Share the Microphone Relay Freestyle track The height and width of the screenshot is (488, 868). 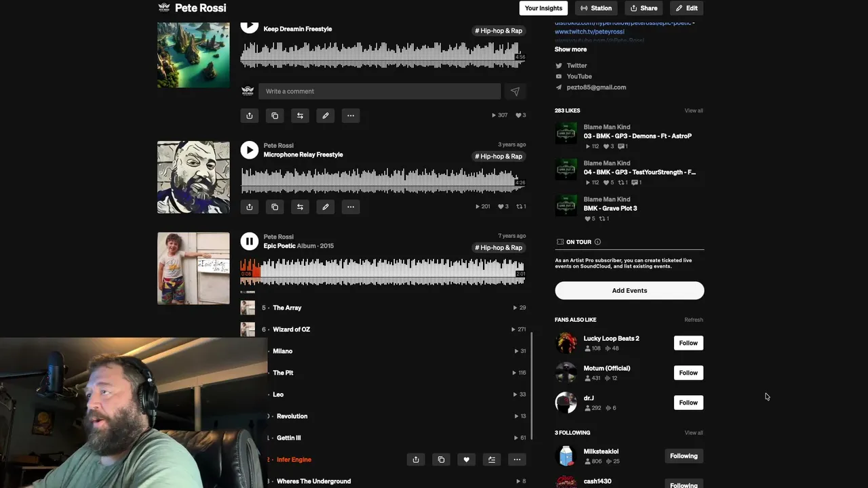click(x=250, y=207)
